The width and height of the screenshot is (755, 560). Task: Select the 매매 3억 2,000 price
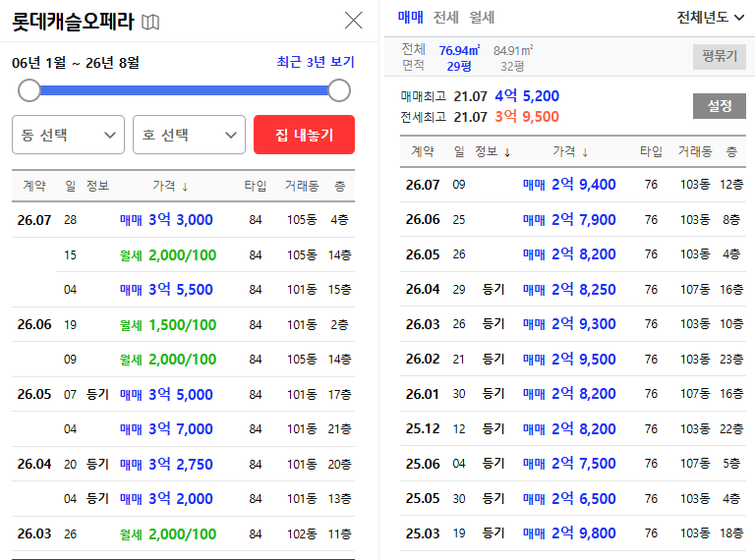pyautogui.click(x=166, y=499)
